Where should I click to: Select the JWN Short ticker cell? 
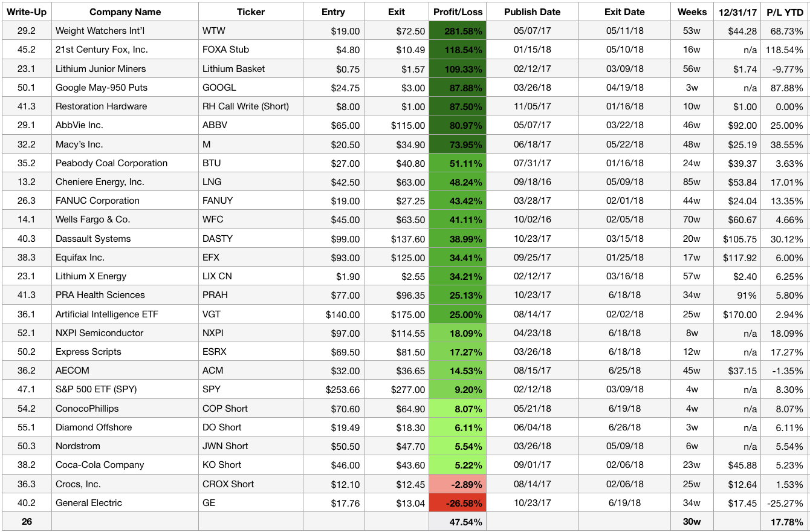251,446
